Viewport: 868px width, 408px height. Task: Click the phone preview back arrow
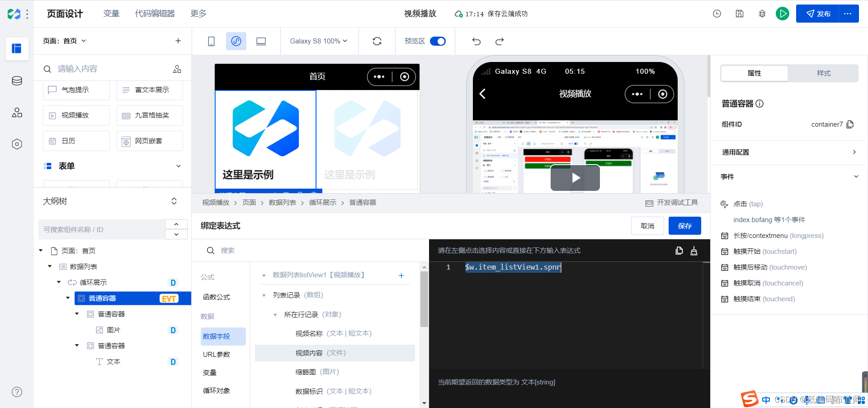482,94
